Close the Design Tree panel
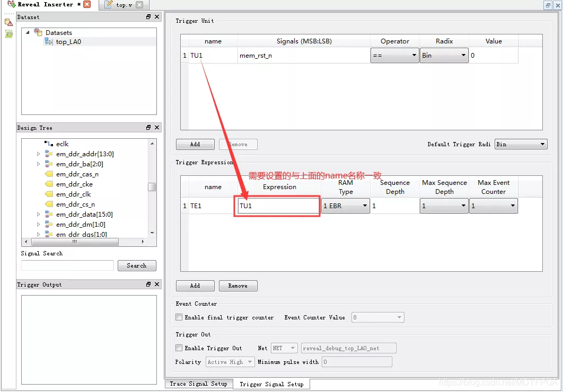The width and height of the screenshot is (563, 392). (157, 128)
